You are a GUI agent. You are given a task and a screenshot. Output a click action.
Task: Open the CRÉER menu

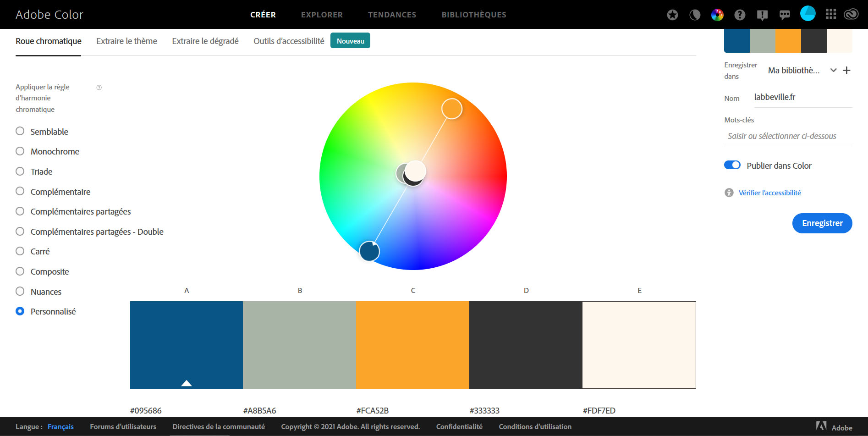263,15
